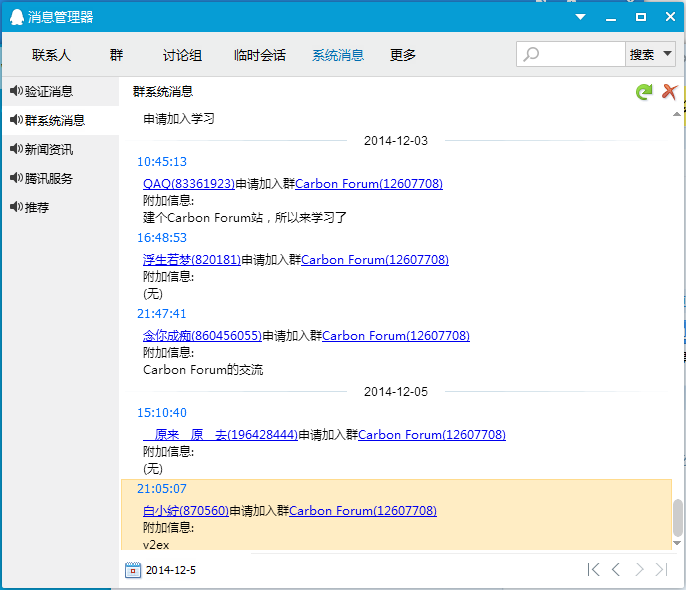The width and height of the screenshot is (686, 590).
Task: Jump to the last page of messages
Action: coord(662,569)
